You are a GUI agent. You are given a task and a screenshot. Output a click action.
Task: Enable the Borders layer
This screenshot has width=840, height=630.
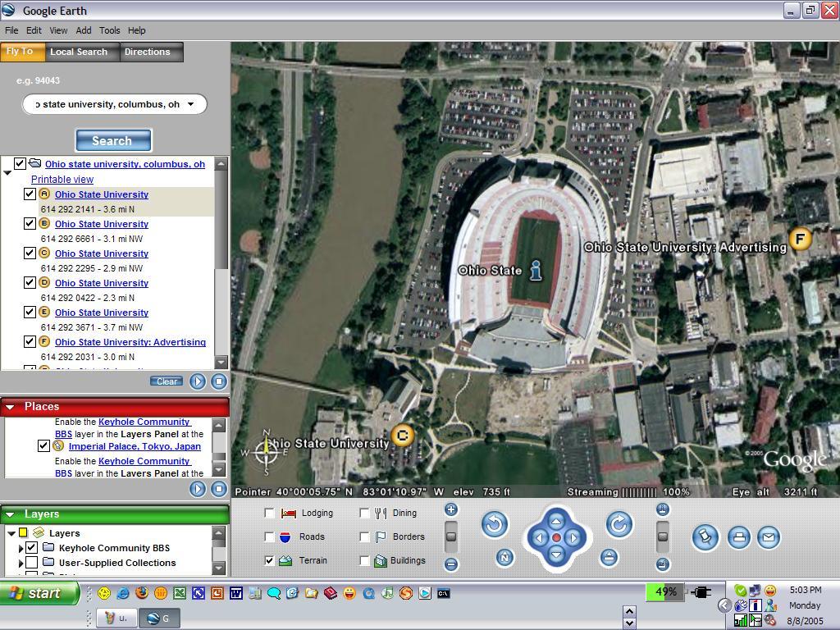(364, 536)
